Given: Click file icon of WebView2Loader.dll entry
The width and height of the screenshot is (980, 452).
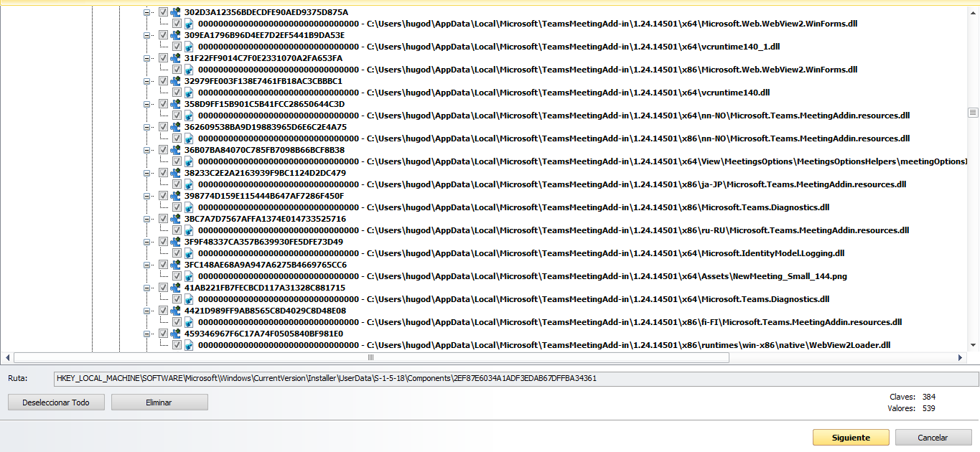Looking at the screenshot, I should (x=189, y=345).
